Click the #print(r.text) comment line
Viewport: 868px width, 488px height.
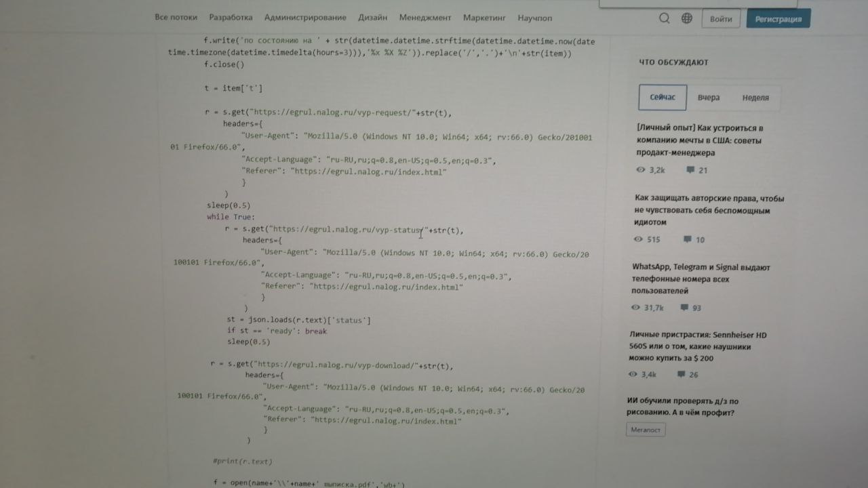(x=242, y=461)
